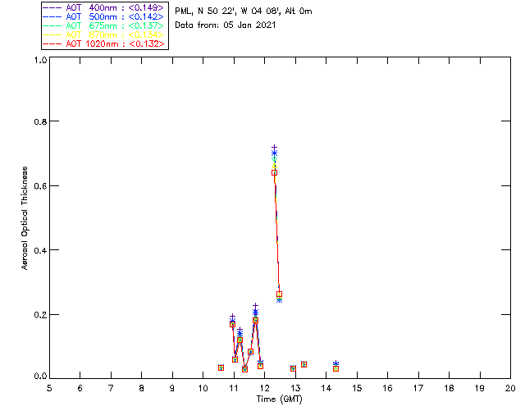
Task: Click the Aerosol Optical Thickness axis label
Action: [25, 218]
